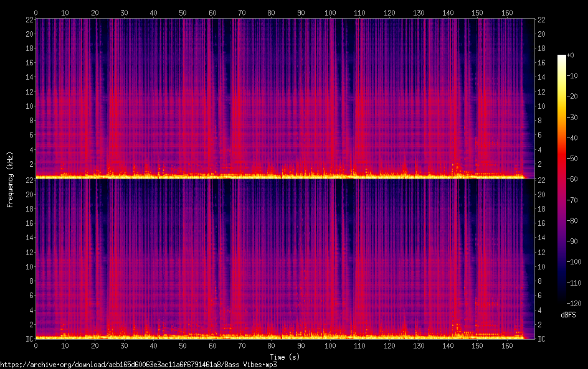Click 16 kHz label on lower channel's right axis
The width and height of the screenshot is (588, 369).
pyautogui.click(x=542, y=223)
